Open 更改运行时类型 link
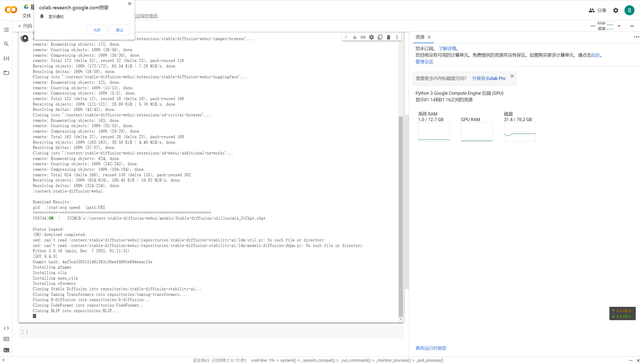The height and width of the screenshot is (364, 642). pos(431,348)
